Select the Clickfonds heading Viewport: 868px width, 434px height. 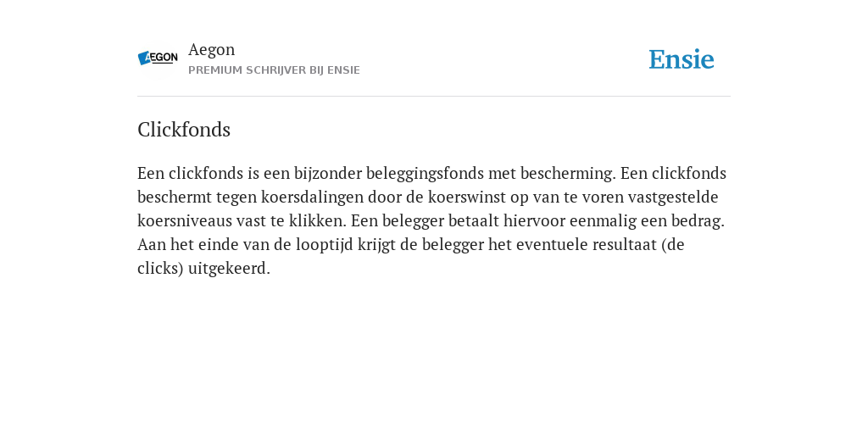184,130
